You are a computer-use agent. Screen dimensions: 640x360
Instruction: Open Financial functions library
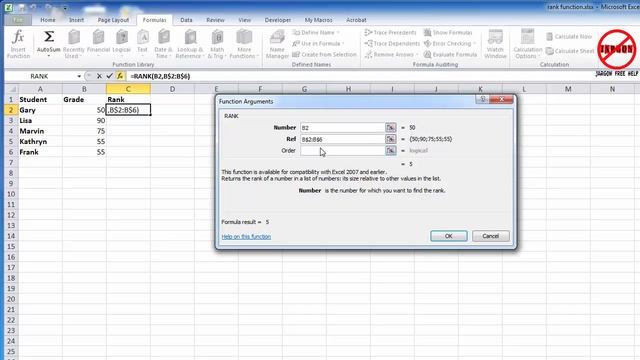(x=98, y=44)
